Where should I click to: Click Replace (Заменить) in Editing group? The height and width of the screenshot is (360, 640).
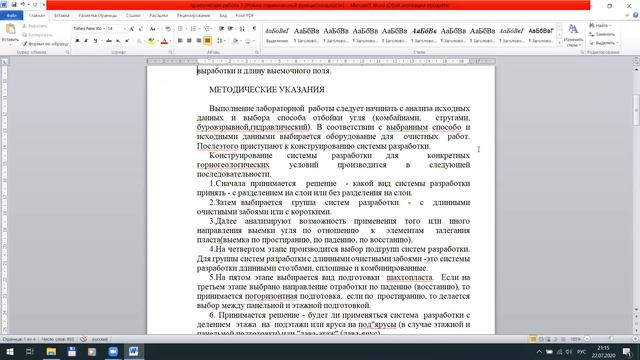coord(602,34)
